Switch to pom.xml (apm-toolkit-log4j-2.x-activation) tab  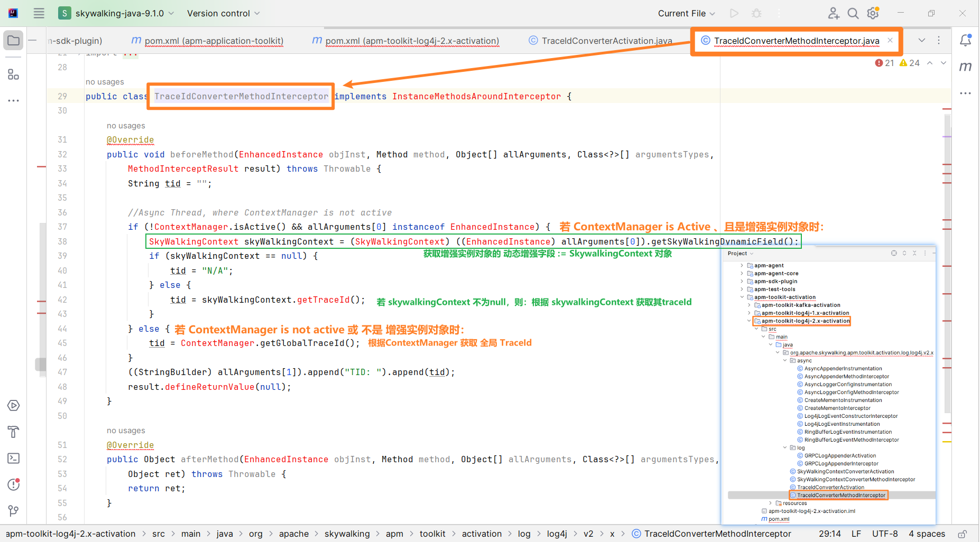[405, 41]
